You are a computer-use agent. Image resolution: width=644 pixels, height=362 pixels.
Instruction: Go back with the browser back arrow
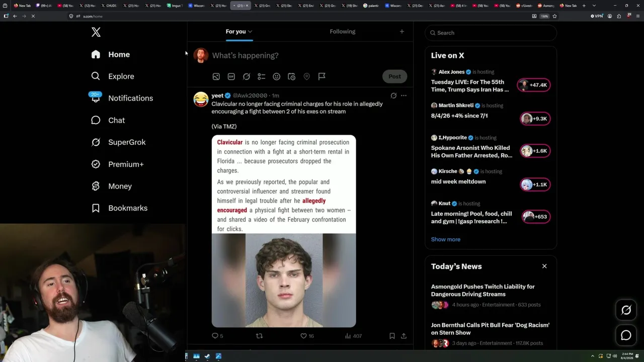tap(15, 16)
